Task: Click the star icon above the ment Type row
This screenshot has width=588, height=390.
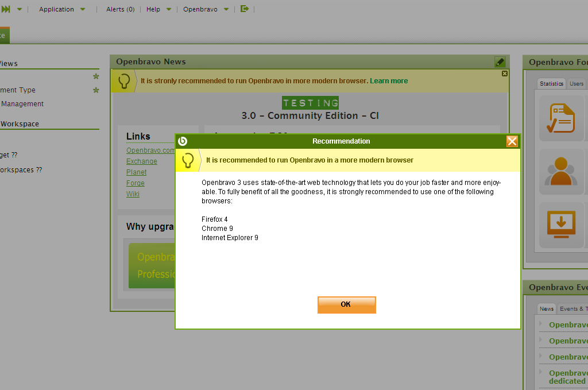Action: point(96,76)
